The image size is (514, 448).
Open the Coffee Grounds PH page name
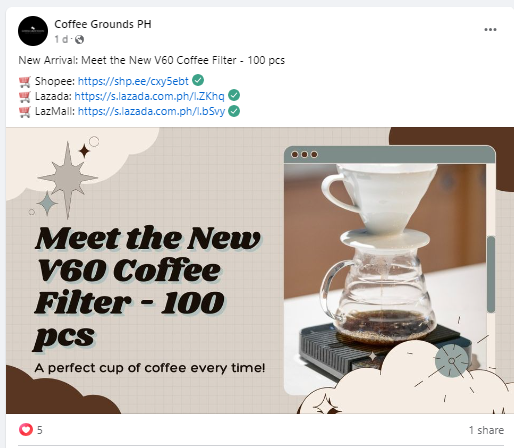pos(103,24)
